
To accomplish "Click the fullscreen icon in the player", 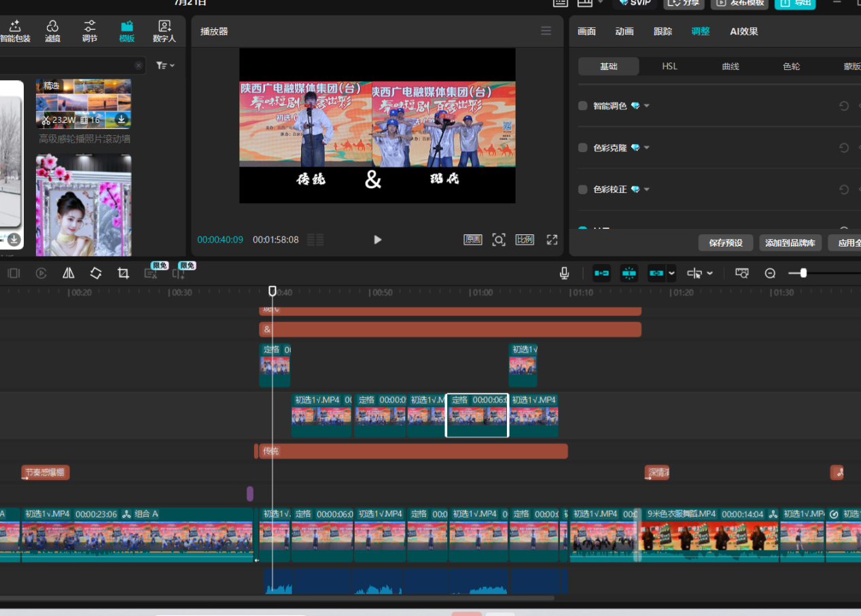I will coord(552,240).
